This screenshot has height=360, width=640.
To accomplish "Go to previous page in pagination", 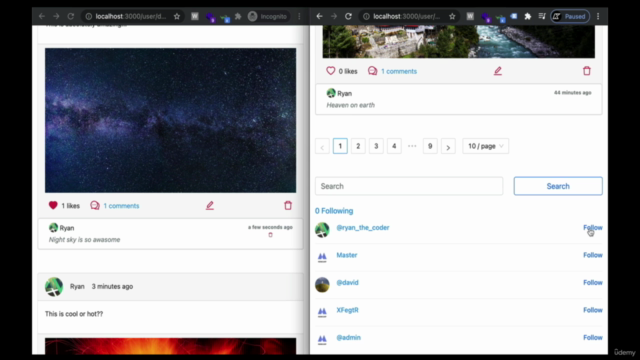I will coord(322,146).
